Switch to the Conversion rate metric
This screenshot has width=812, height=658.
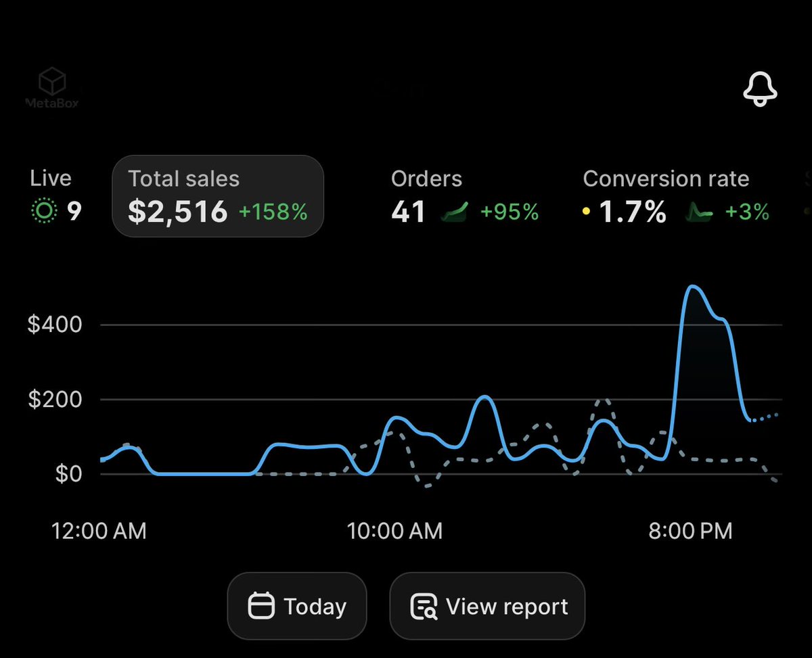(x=676, y=197)
